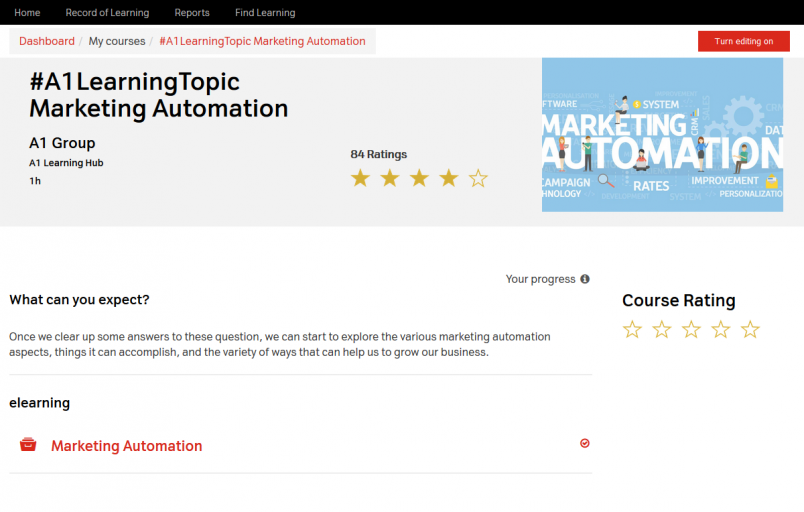
Task: Click the empty fifth star under 84 Ratings
Action: click(x=478, y=178)
